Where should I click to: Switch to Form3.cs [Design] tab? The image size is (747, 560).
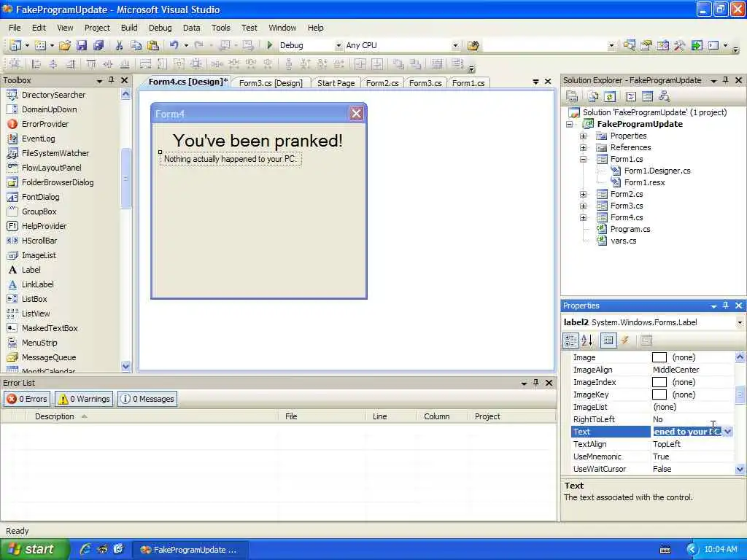[271, 83]
